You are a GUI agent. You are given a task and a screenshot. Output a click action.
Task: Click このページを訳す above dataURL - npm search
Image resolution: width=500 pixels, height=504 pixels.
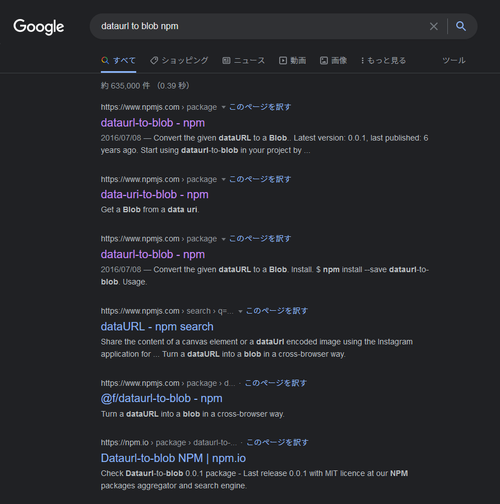[x=277, y=311]
